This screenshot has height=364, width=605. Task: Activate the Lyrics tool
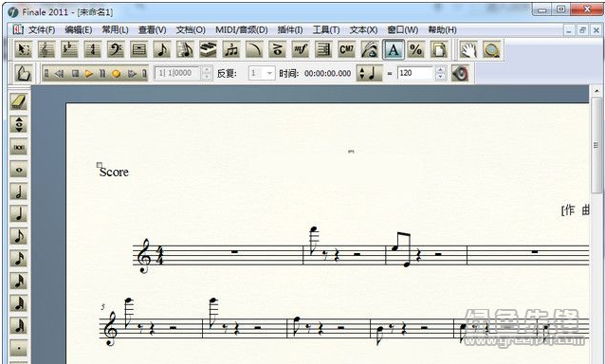pyautogui.click(x=370, y=49)
